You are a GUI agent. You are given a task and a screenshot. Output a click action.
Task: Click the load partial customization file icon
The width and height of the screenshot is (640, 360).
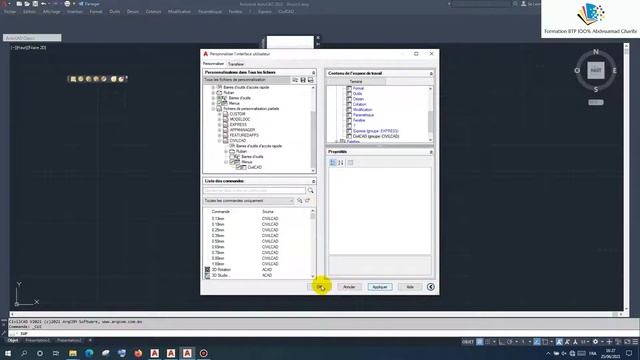[295, 80]
